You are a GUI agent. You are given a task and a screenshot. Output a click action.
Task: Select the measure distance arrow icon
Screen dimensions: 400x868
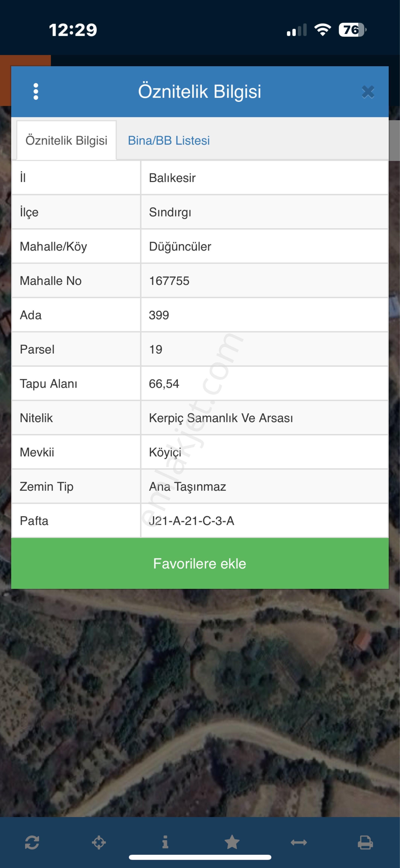tap(299, 842)
